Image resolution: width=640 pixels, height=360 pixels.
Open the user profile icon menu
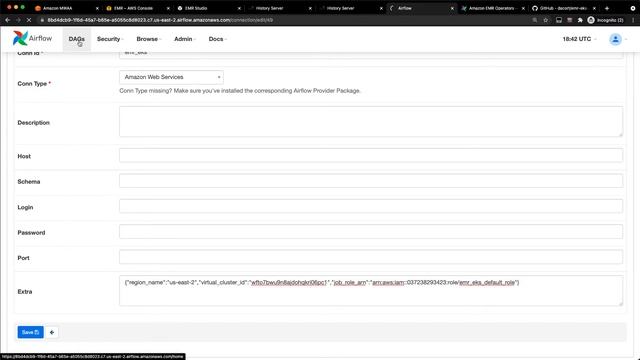616,39
